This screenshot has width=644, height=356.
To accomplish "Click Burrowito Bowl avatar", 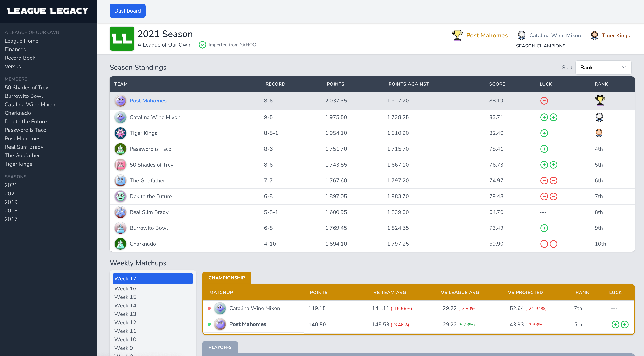I will coord(120,228).
